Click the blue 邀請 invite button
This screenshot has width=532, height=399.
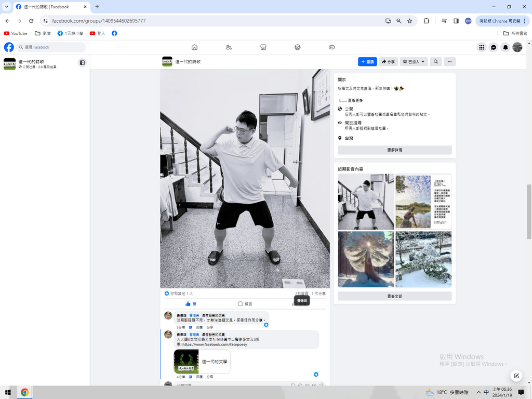[x=367, y=62]
